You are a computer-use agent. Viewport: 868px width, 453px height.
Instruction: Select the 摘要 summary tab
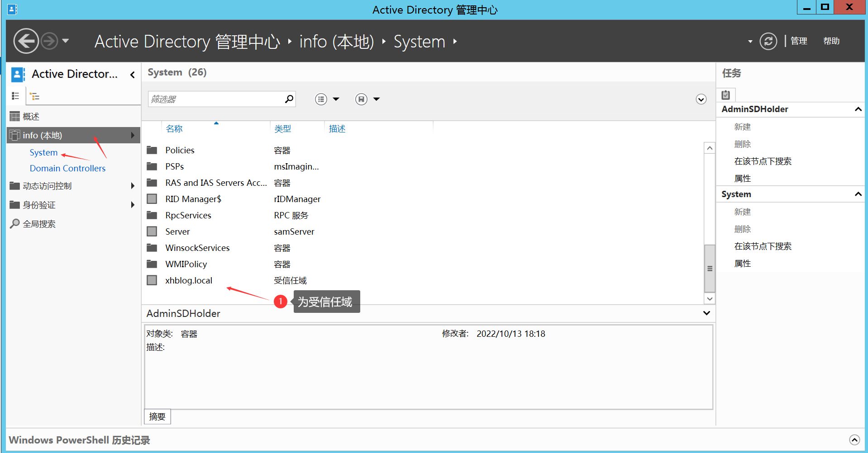[157, 416]
